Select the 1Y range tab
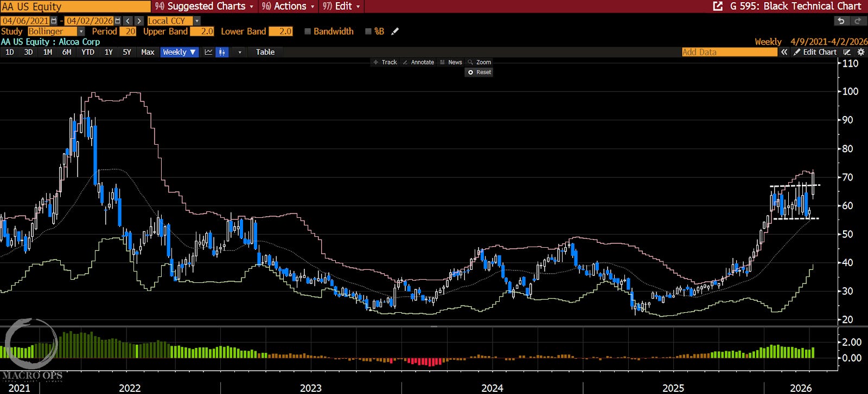The width and height of the screenshot is (868, 394). tap(108, 52)
